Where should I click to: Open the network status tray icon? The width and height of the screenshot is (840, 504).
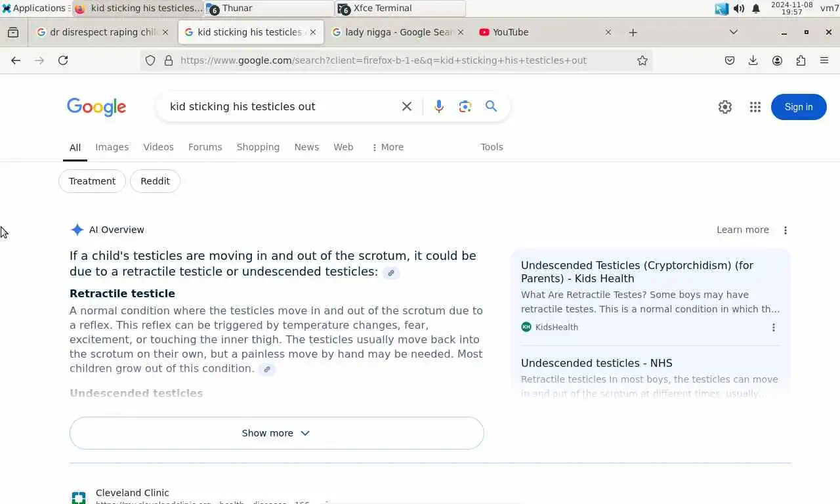coord(722,9)
